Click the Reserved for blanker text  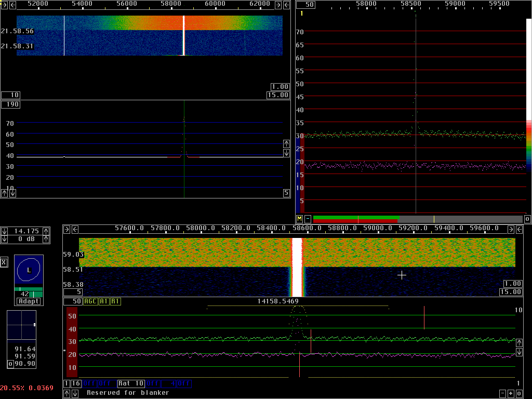pos(128,393)
